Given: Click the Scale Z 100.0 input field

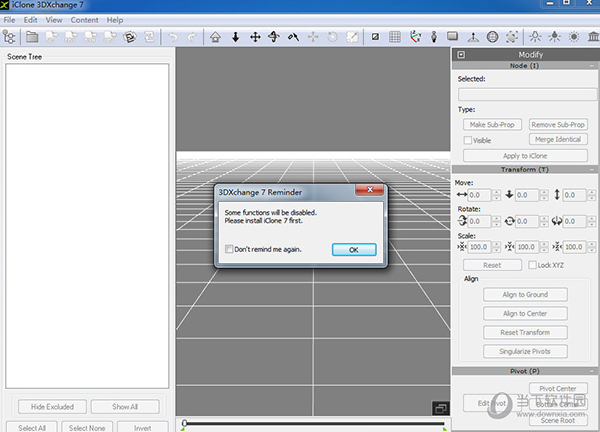Looking at the screenshot, I should (x=575, y=247).
